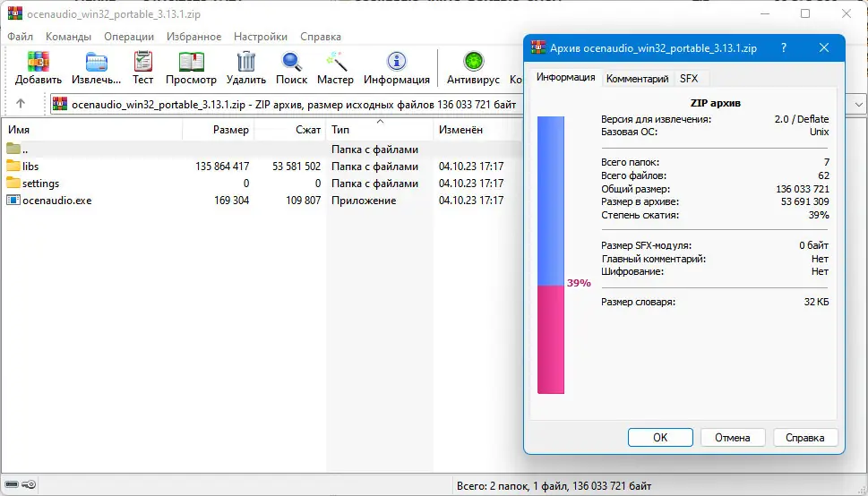
Task: Run the Антивирус scan icon
Action: 473,62
